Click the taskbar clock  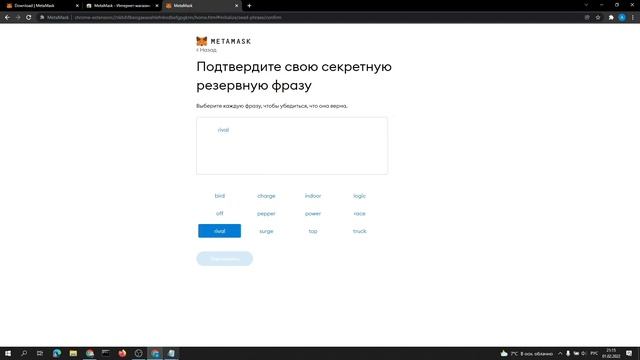click(611, 353)
